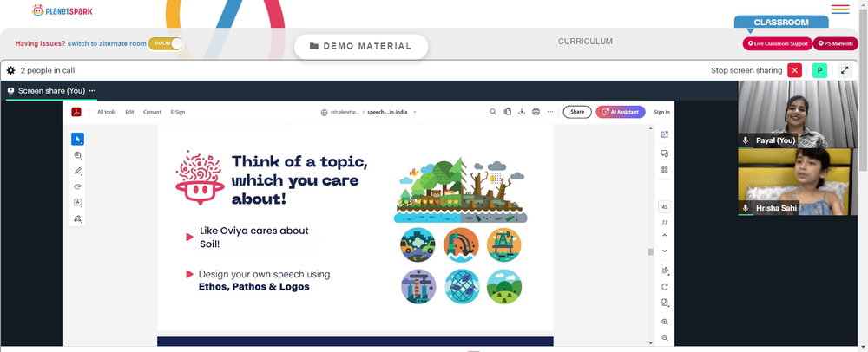Click the DEMO MATERIAL button

coord(361,47)
